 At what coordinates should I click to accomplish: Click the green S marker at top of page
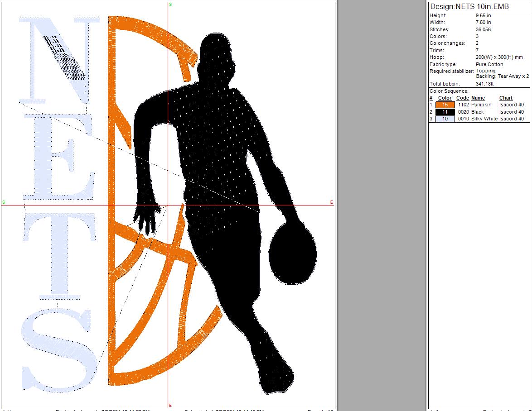(170, 5)
